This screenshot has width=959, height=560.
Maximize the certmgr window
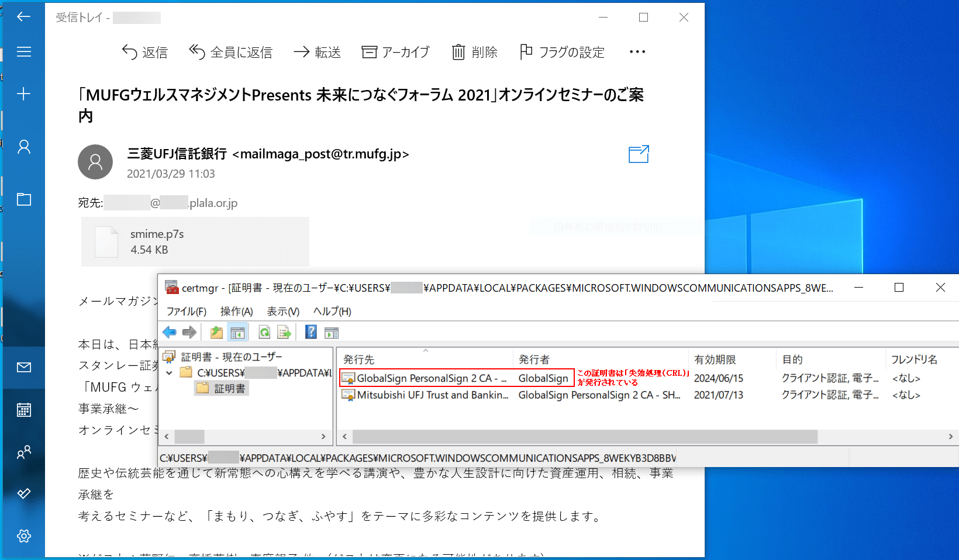tap(899, 288)
